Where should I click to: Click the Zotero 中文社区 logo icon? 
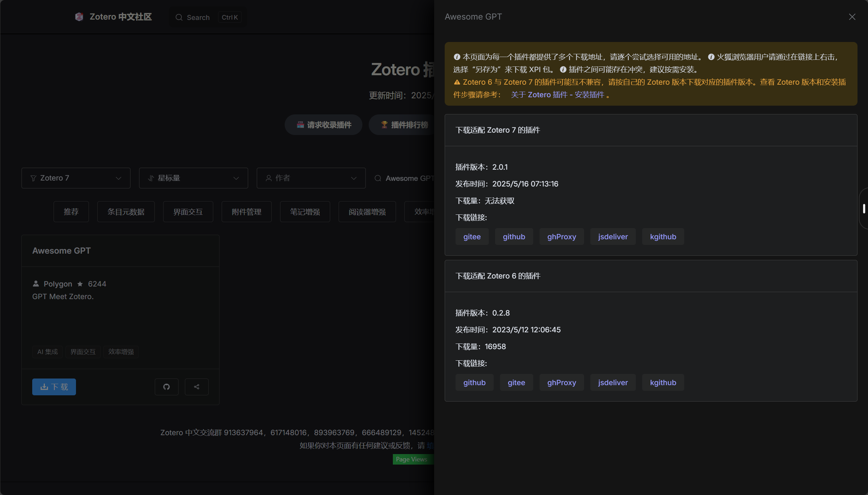click(x=79, y=17)
